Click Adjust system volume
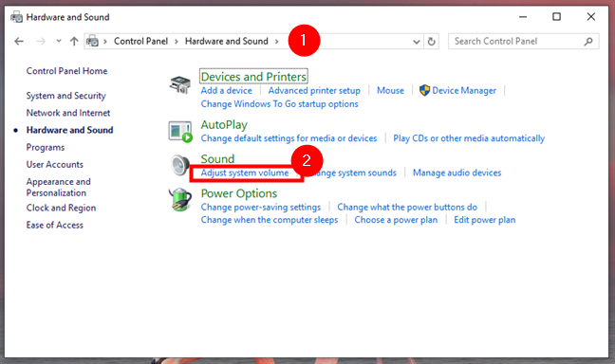 (245, 173)
